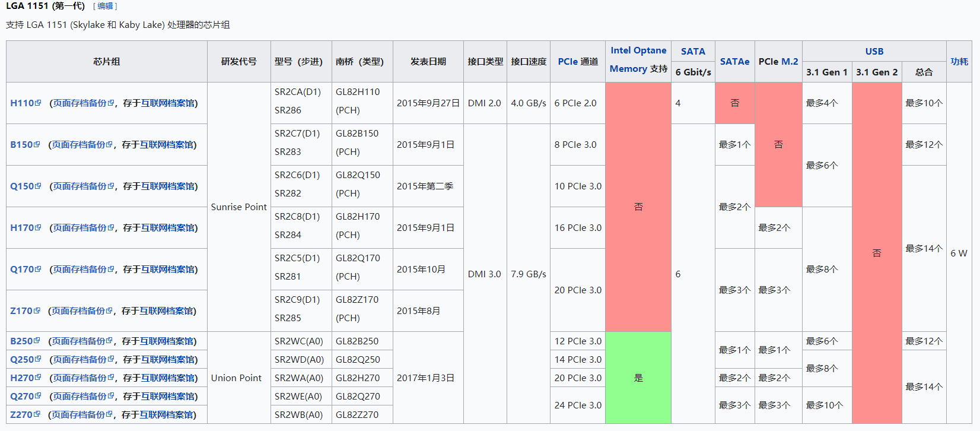
Task: Open 互联网档案馆 link in the Z170 row
Action: (167, 311)
